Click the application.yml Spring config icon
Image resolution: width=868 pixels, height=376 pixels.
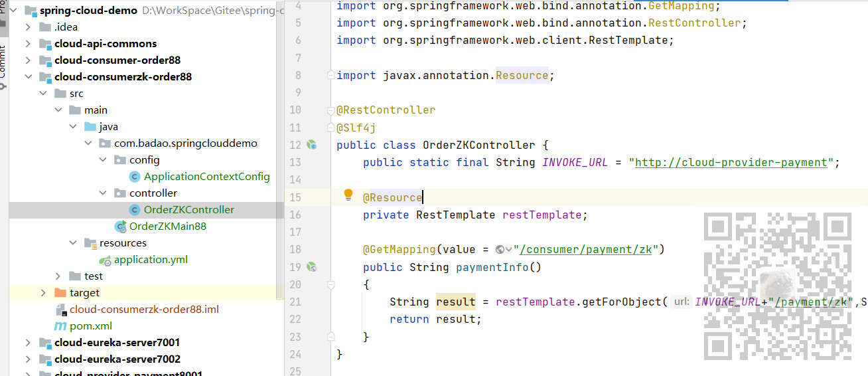click(106, 260)
